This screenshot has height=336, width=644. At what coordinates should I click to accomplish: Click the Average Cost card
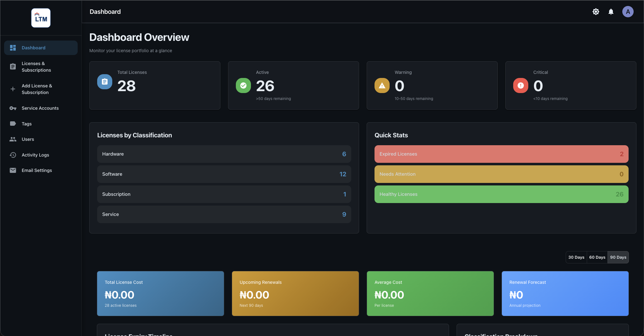(x=430, y=294)
